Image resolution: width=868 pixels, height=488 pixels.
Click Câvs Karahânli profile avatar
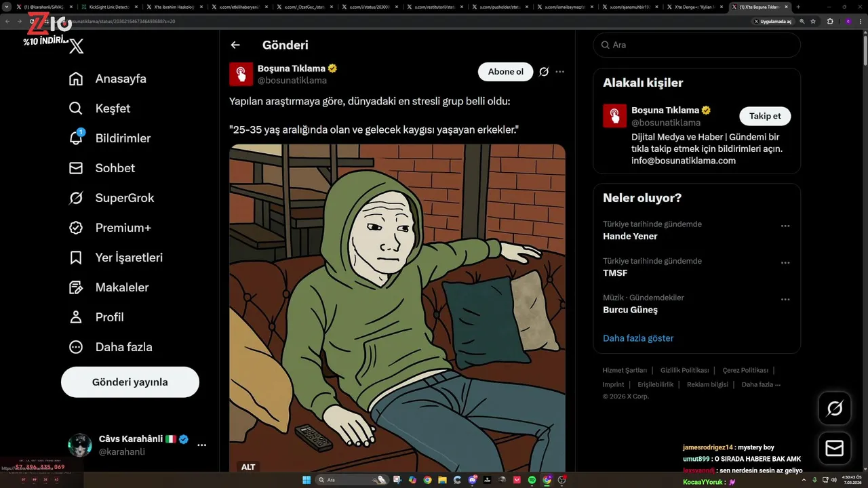(x=80, y=445)
